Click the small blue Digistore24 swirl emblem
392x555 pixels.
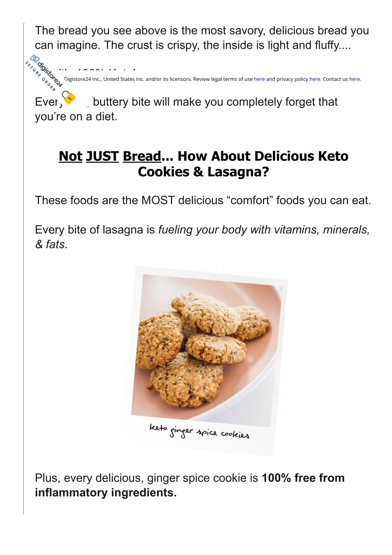pyautogui.click(x=35, y=59)
